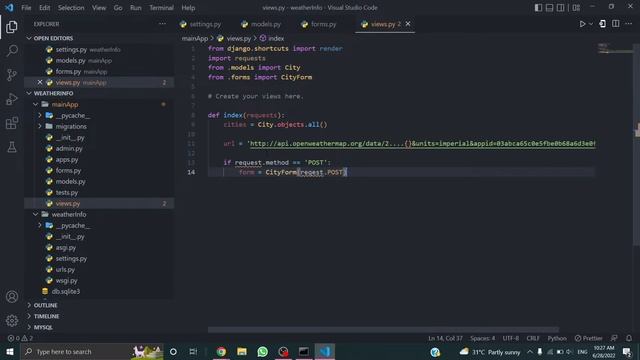Open the Explorer view in activity bar

point(12,27)
